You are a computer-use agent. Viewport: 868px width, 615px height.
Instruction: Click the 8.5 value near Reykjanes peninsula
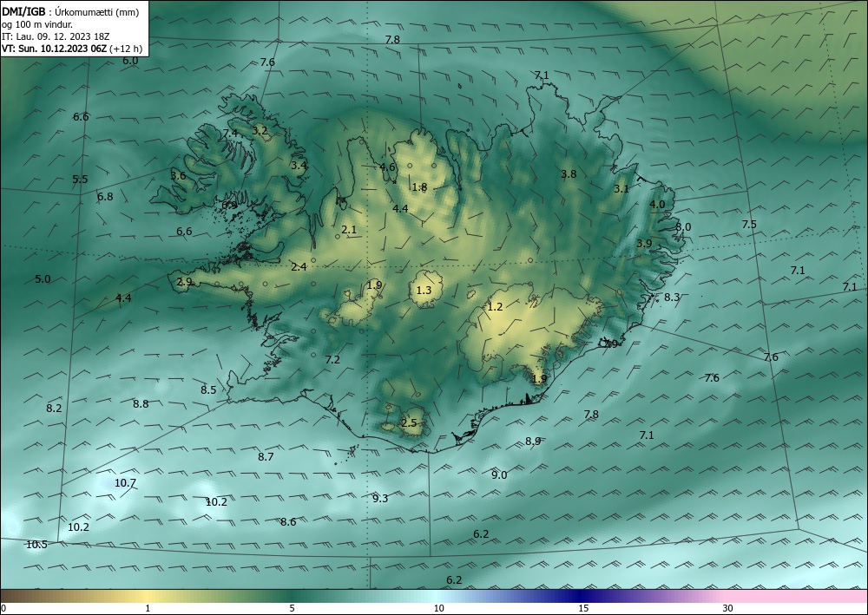click(208, 389)
